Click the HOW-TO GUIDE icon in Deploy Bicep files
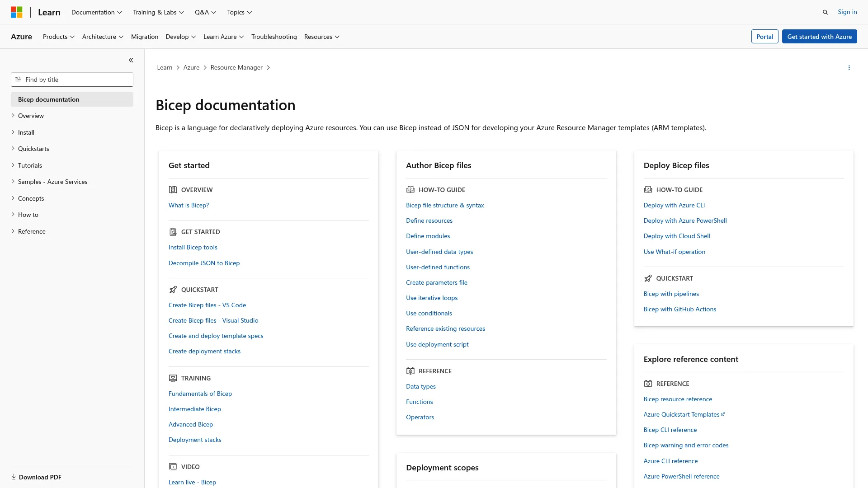The height and width of the screenshot is (488, 868). (x=648, y=190)
